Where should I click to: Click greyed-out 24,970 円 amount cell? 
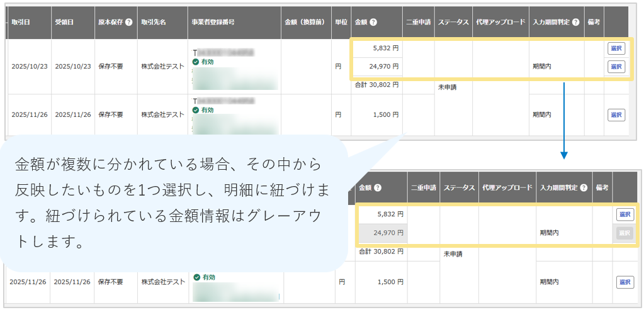381,233
